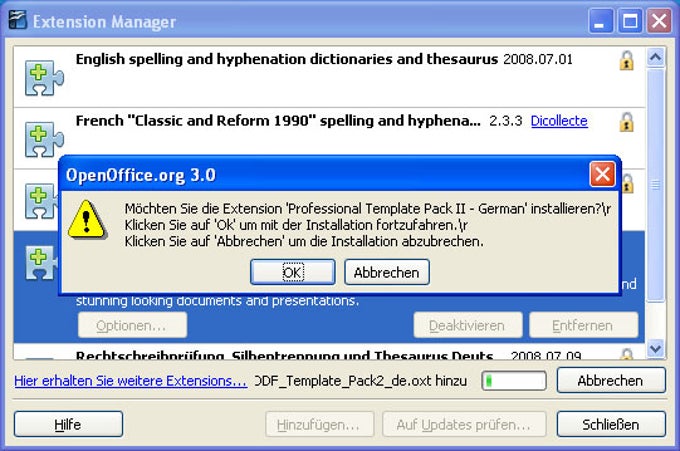Click the Optionen... button
The height and width of the screenshot is (451, 680).
[132, 325]
